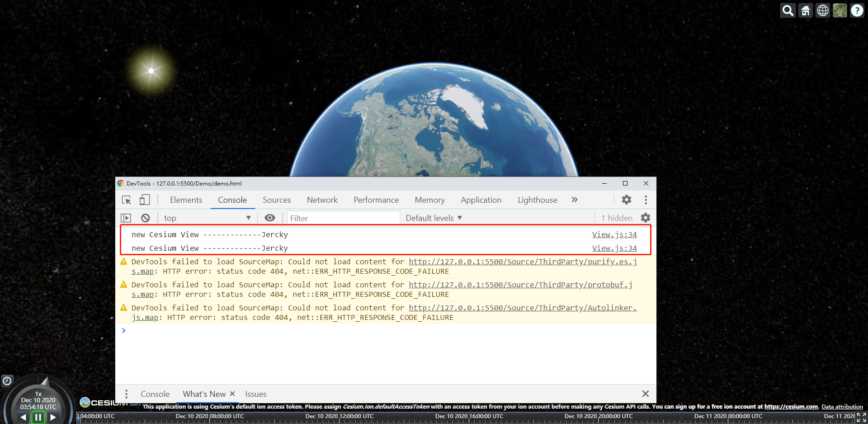The width and height of the screenshot is (868, 424).
Task: Open DevTools settings gear
Action: (x=626, y=200)
